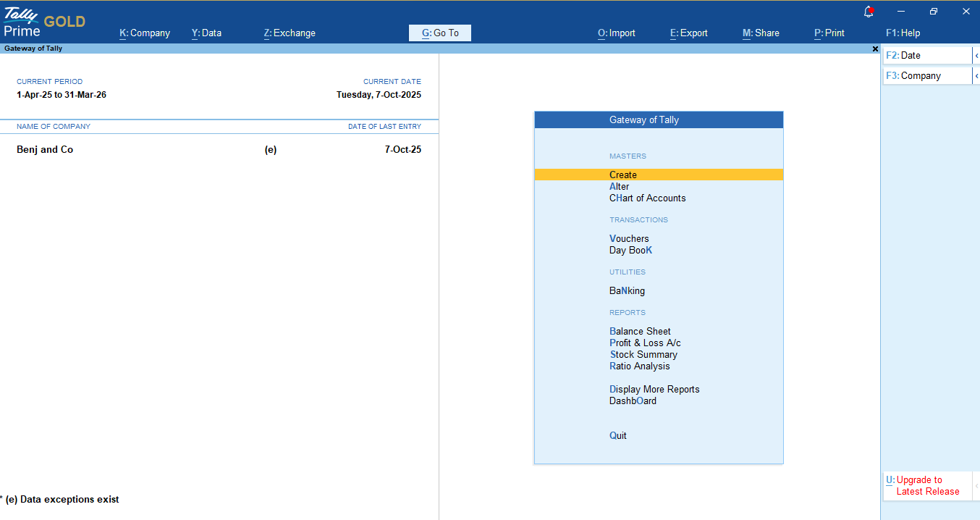
Task: Select company Benj and Co
Action: point(45,150)
